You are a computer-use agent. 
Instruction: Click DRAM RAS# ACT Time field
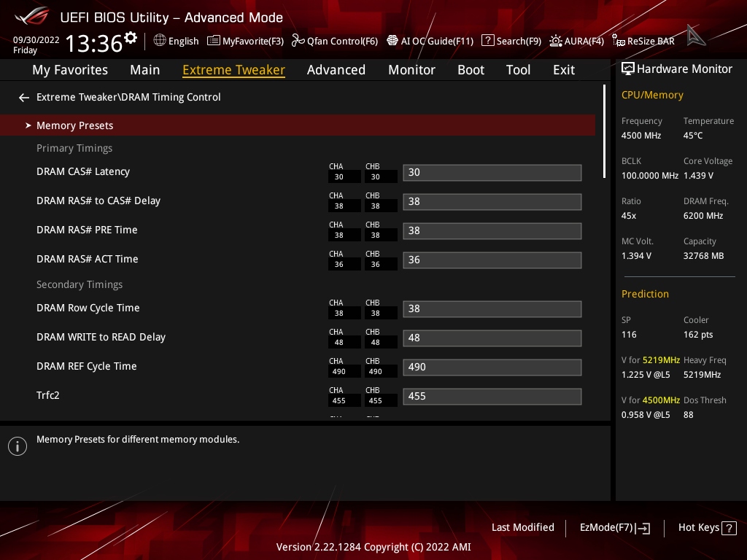[492, 260]
